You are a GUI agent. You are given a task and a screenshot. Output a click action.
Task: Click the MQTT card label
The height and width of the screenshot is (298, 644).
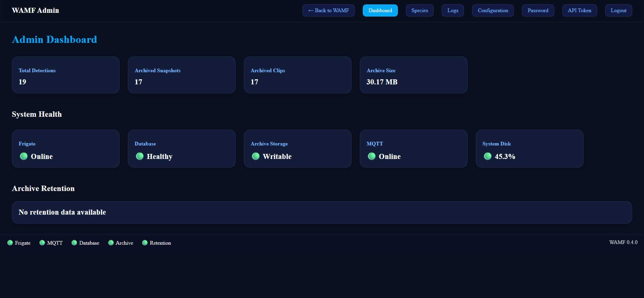375,144
